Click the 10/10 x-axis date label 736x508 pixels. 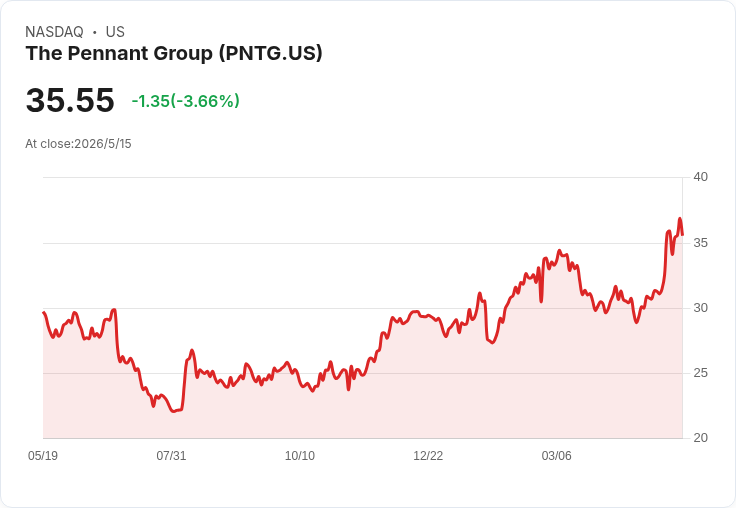(x=300, y=455)
